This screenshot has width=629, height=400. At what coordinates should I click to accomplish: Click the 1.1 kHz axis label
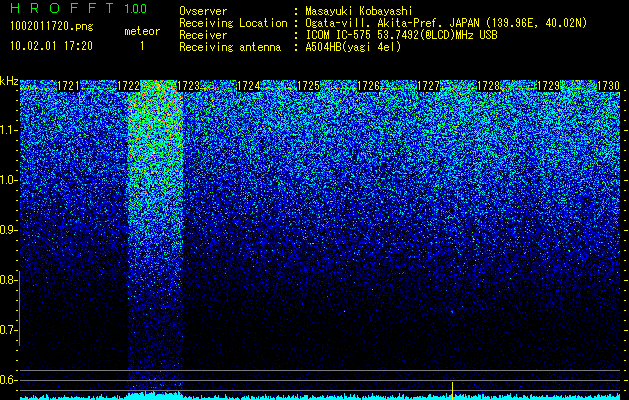8,130
